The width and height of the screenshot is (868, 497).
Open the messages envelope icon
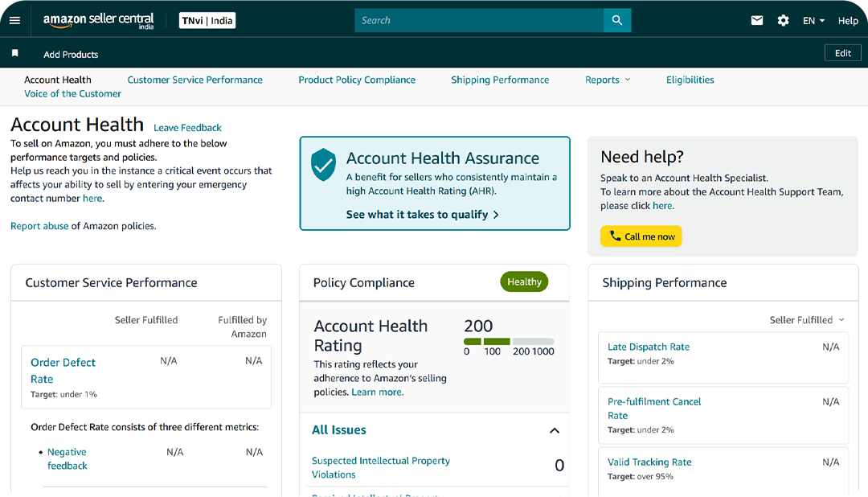[757, 20]
